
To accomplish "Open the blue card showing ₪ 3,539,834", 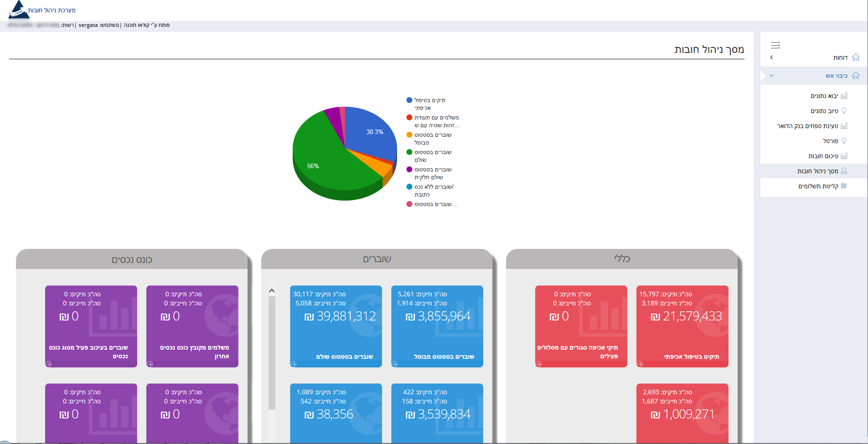I will 437,413.
